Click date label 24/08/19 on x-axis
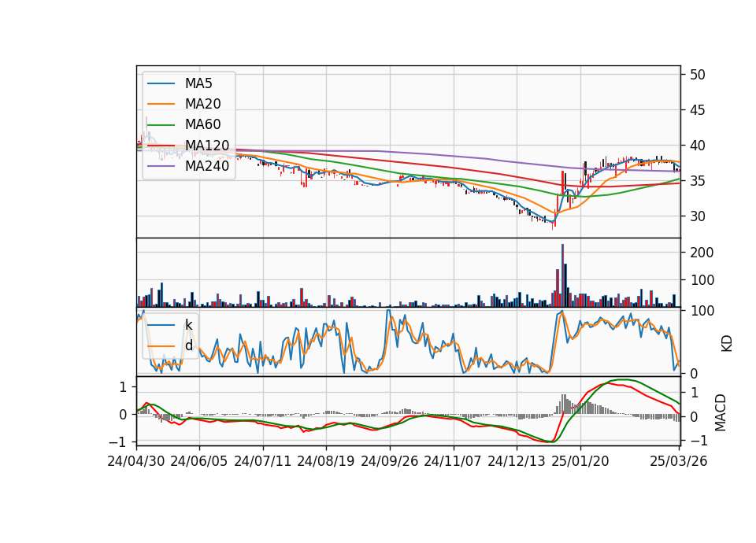756x543 pixels. 326,461
